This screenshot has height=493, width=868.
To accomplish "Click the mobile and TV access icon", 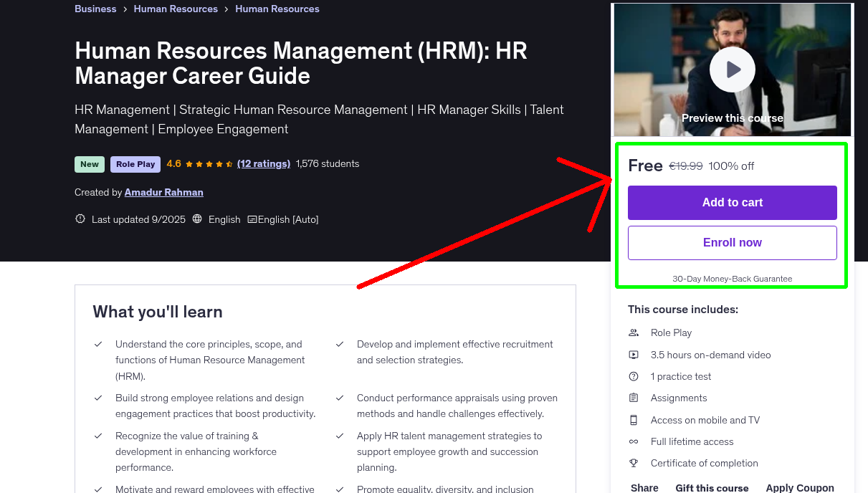I will coord(634,419).
